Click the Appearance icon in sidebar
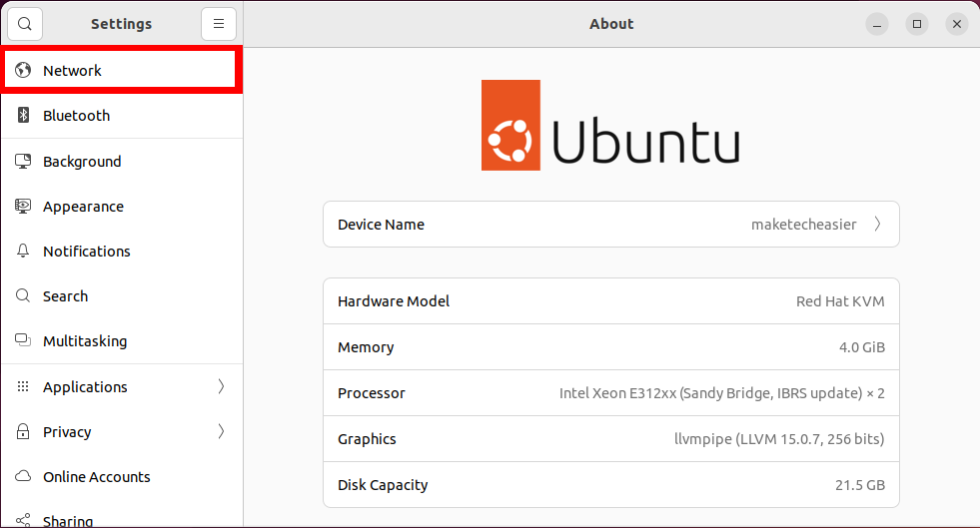This screenshot has width=980, height=528. tap(23, 206)
